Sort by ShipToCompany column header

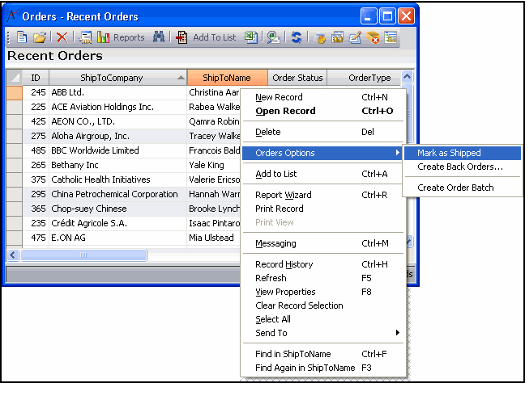[x=118, y=78]
